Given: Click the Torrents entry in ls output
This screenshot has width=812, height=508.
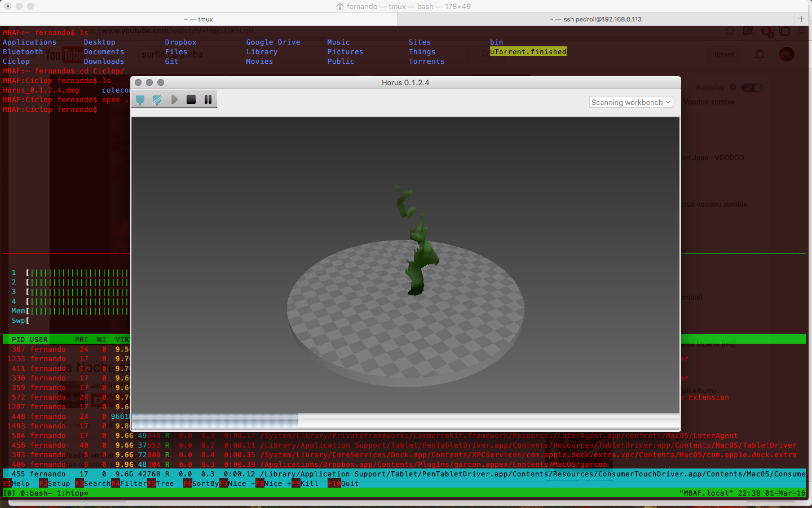Looking at the screenshot, I should pos(427,62).
